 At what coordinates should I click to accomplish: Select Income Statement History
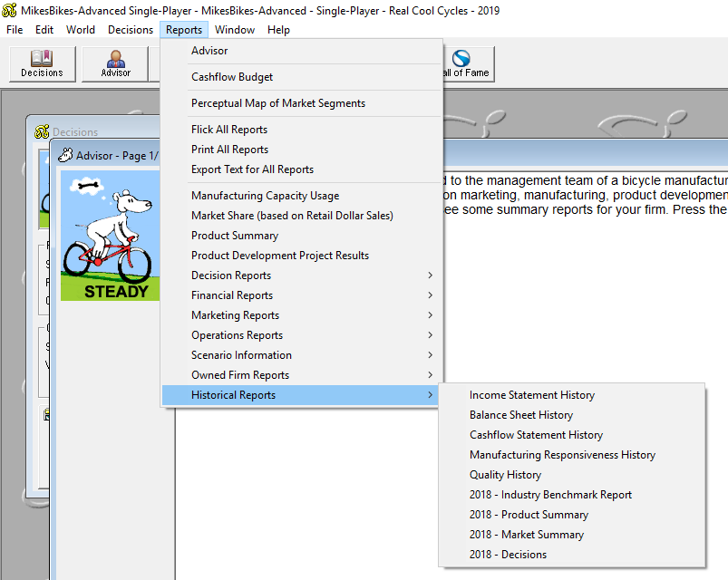(x=532, y=395)
